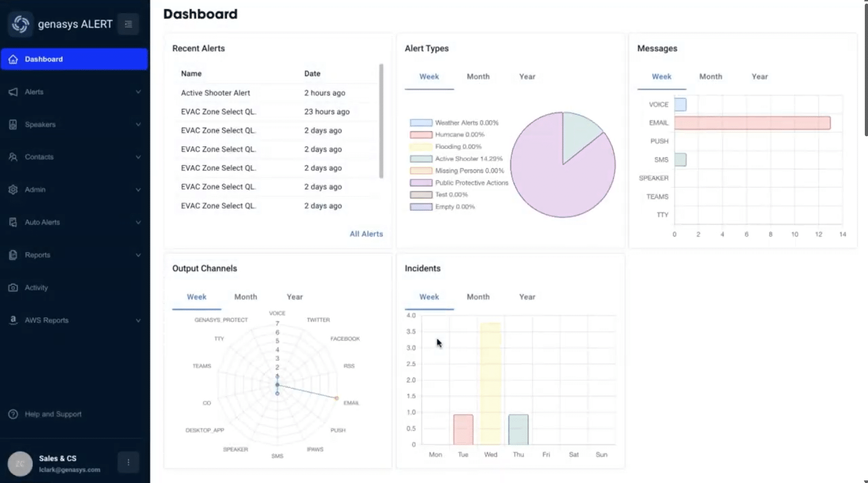Toggle Hurricane legend swatch
The image size is (868, 483).
pyautogui.click(x=421, y=135)
